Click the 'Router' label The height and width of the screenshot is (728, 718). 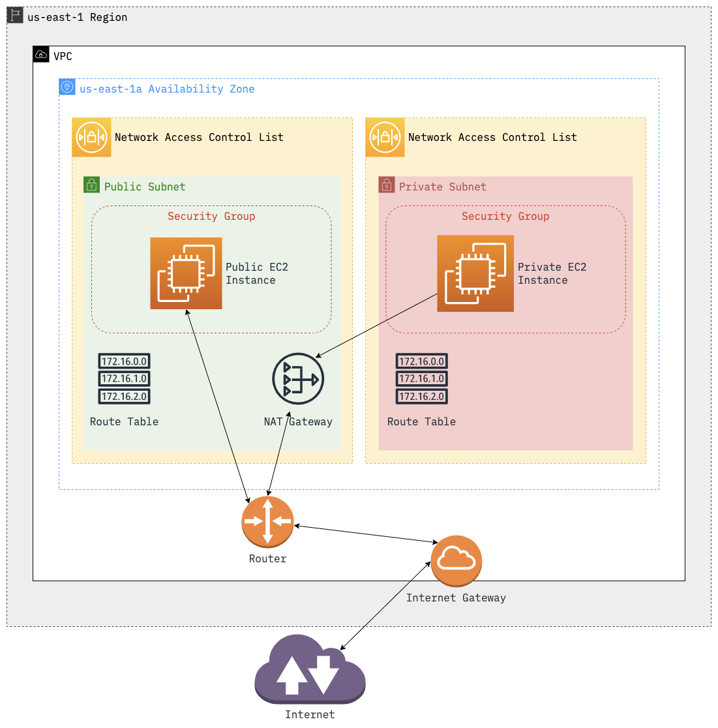[268, 558]
